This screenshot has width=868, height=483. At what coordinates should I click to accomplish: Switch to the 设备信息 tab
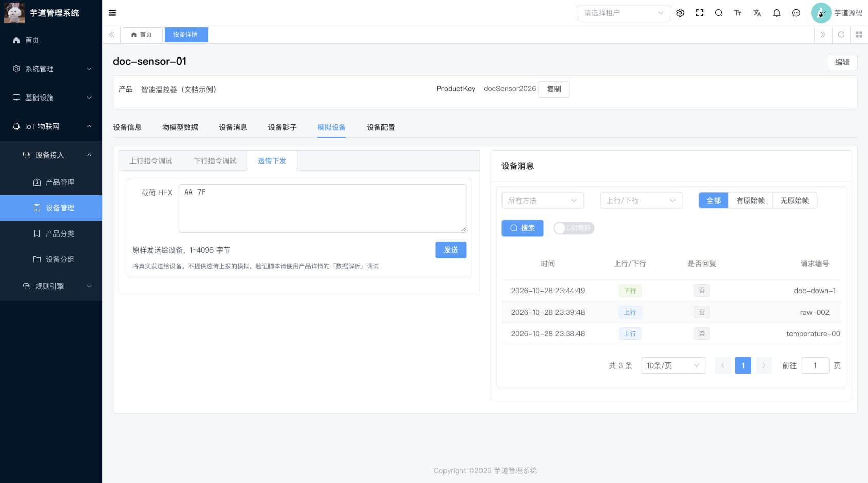pyautogui.click(x=127, y=127)
